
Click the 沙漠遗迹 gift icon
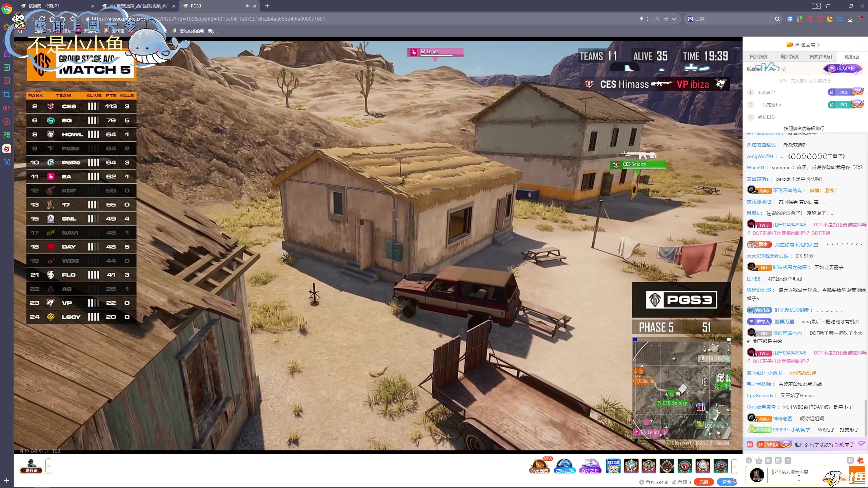tap(539, 466)
